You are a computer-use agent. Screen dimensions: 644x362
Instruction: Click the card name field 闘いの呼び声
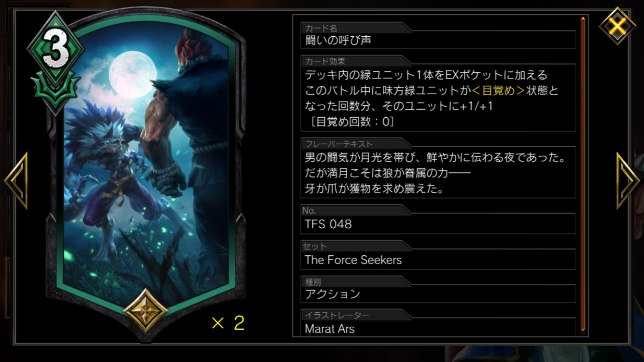[x=438, y=40]
